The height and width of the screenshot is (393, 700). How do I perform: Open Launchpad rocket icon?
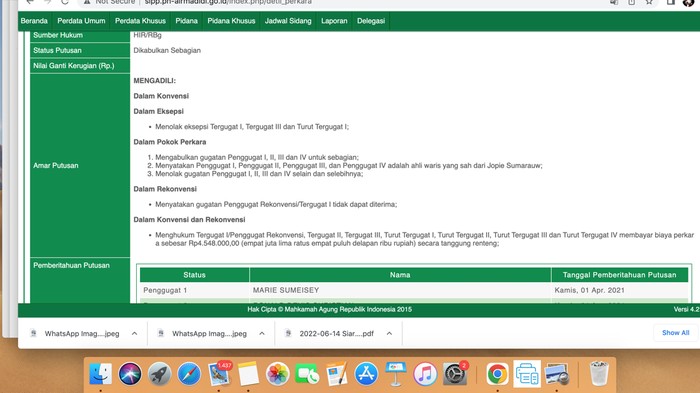(x=159, y=373)
